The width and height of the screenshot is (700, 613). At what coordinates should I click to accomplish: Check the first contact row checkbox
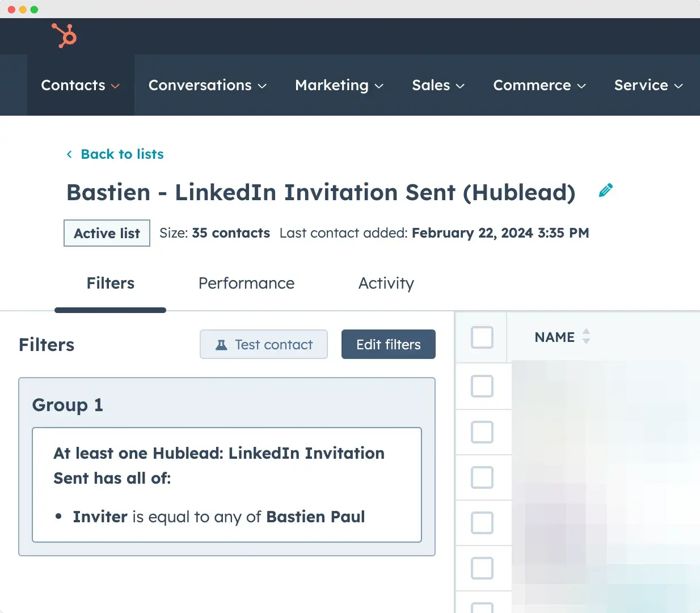pos(482,387)
